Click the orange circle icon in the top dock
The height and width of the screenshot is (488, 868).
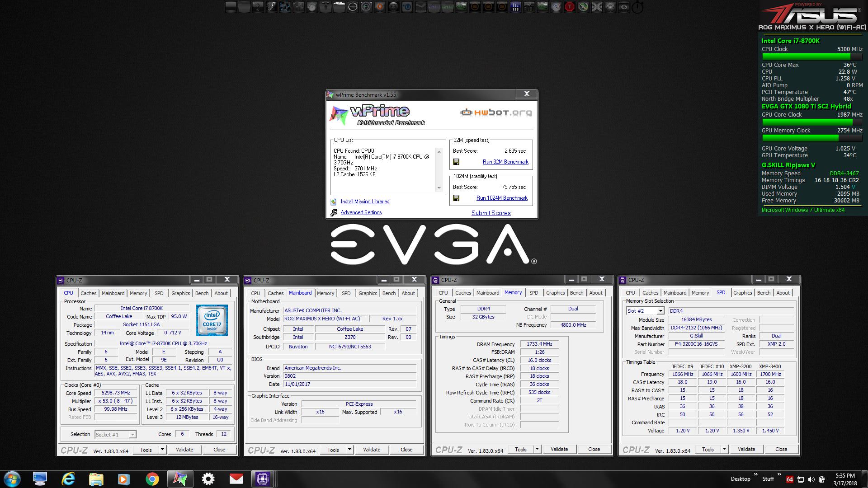[380, 7]
